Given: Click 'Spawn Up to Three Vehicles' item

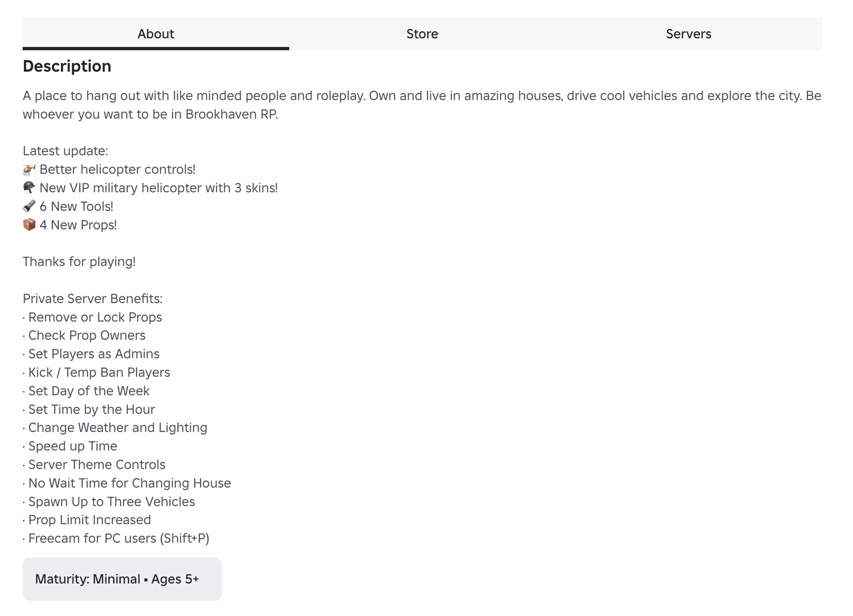Looking at the screenshot, I should coord(112,501).
